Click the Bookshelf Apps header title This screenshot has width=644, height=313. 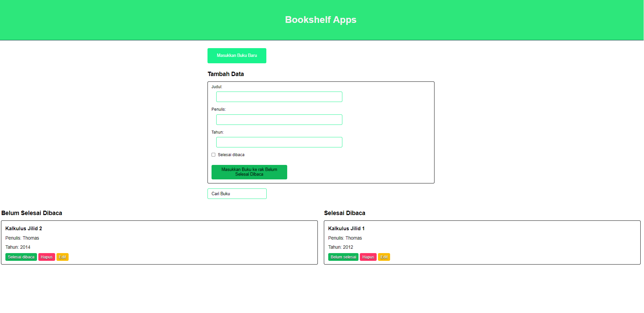pos(320,20)
